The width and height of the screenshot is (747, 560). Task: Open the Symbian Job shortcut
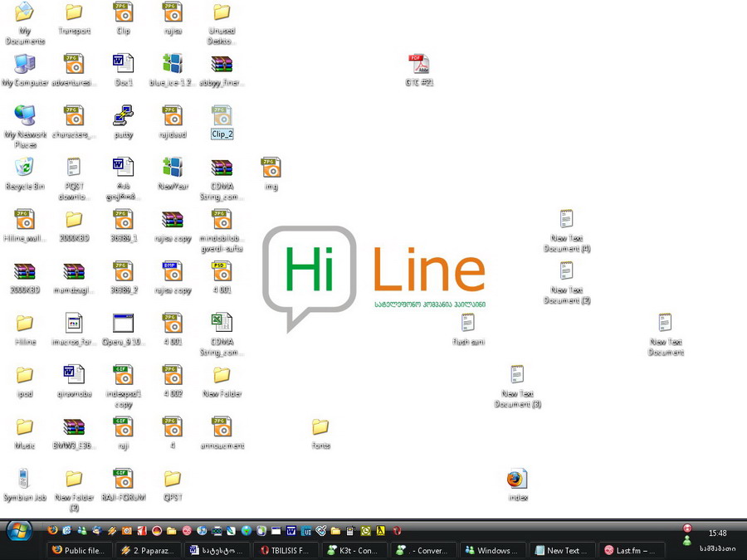click(x=25, y=479)
